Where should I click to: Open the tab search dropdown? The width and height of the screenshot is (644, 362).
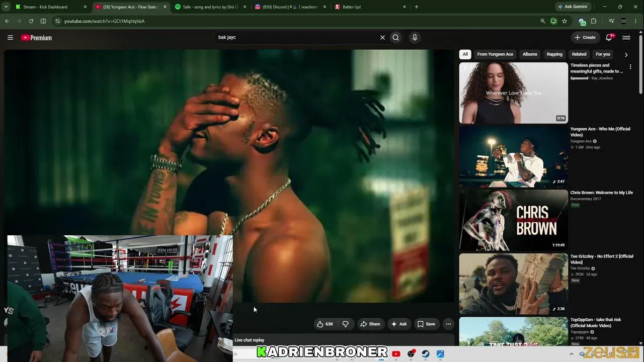point(6,7)
